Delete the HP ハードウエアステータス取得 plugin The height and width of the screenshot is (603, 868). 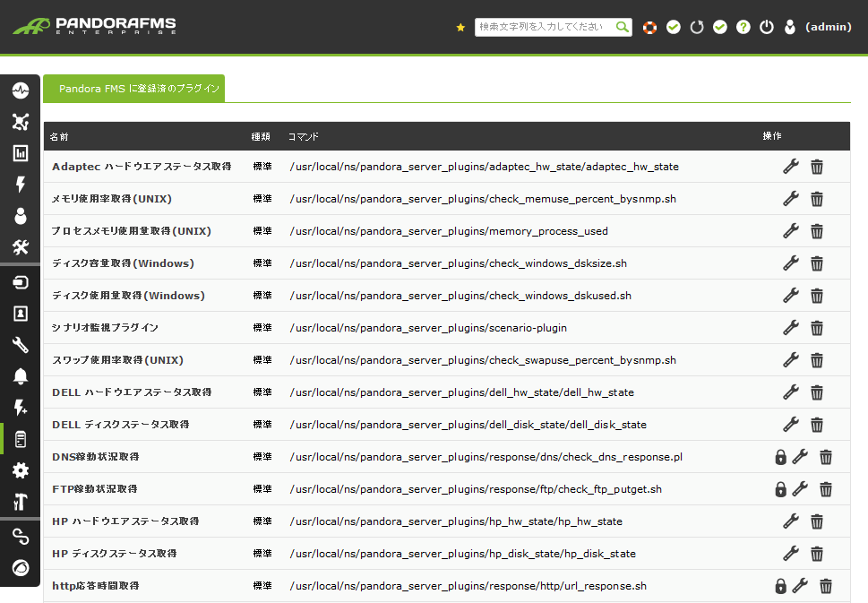817,521
